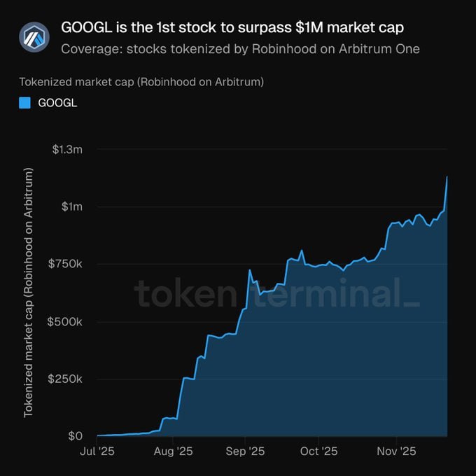Click the Jul '25 x-axis label
The height and width of the screenshot is (476, 476).
[97, 451]
